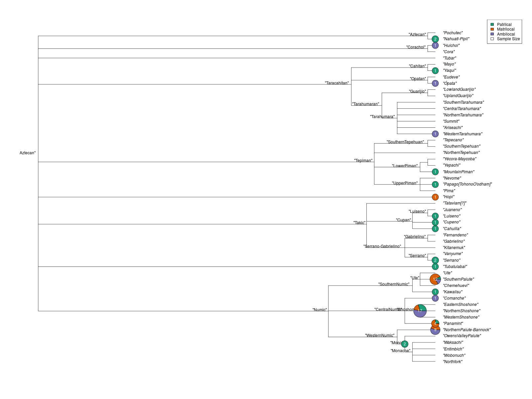The height and width of the screenshot is (399, 532).
Task: Click the Takic clade label
Action: click(359, 223)
